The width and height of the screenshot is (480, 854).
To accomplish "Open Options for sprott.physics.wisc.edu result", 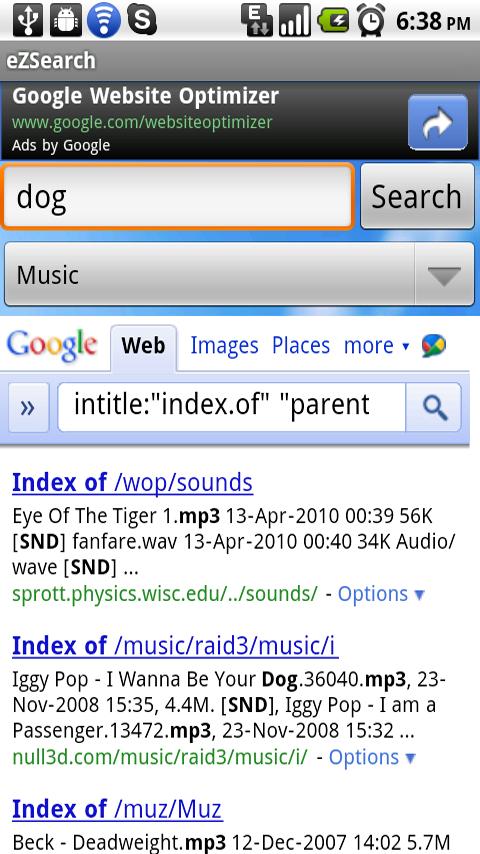I will (381, 594).
